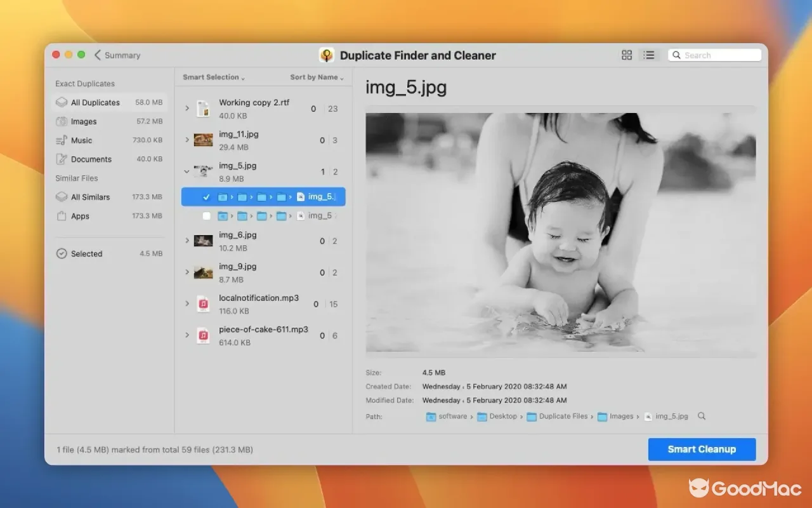Image resolution: width=812 pixels, height=508 pixels.
Task: Click the software folder icon in Path
Action: click(x=431, y=417)
